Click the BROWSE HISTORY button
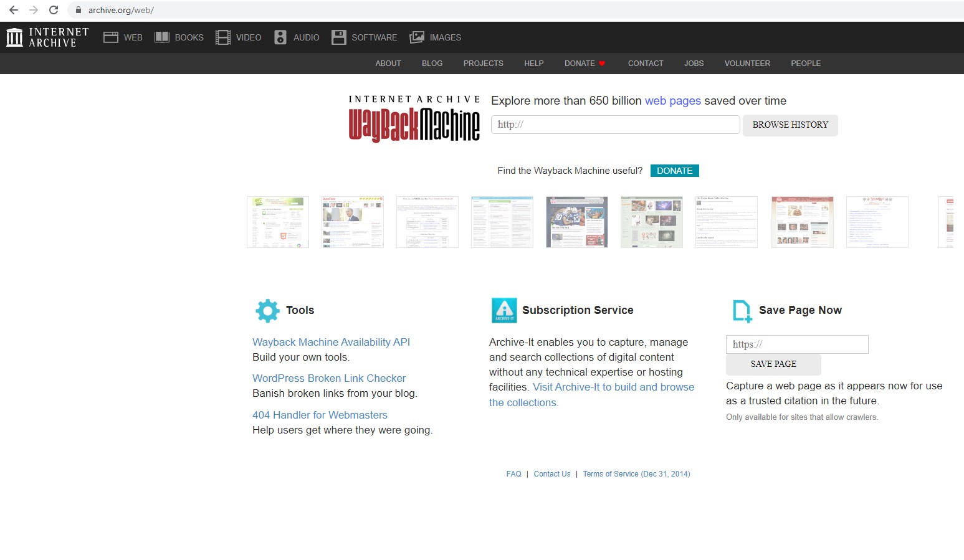 pos(790,125)
